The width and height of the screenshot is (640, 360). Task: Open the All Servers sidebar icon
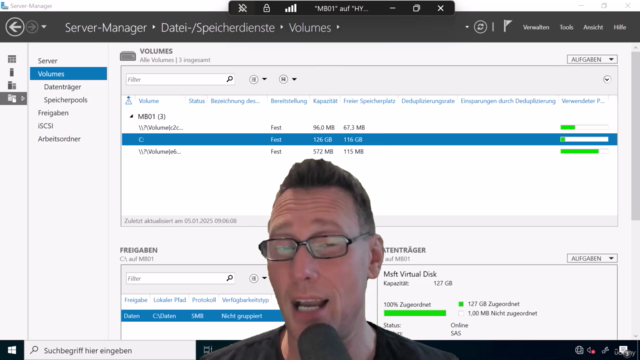12,85
